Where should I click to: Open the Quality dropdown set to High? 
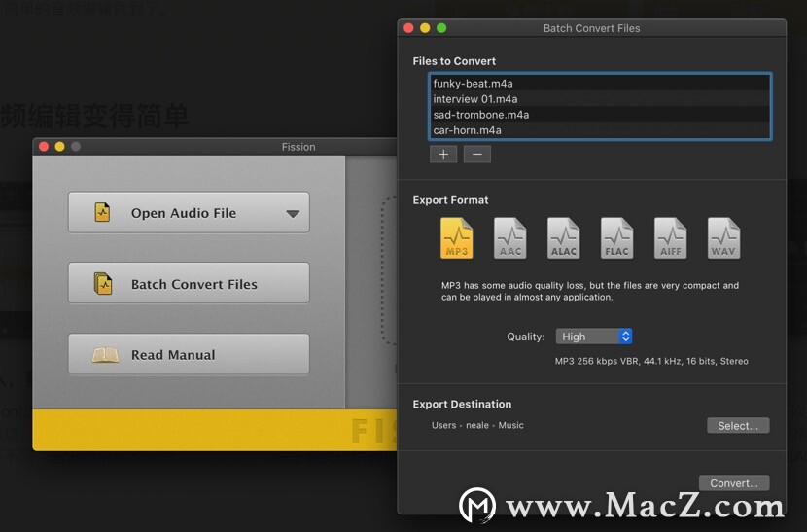point(594,337)
